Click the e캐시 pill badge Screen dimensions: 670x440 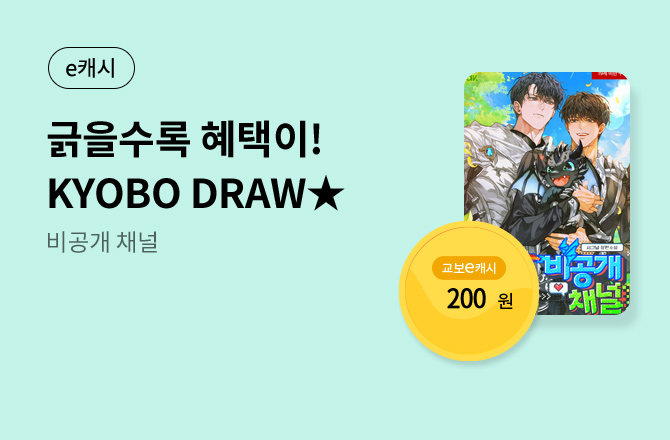click(91, 68)
